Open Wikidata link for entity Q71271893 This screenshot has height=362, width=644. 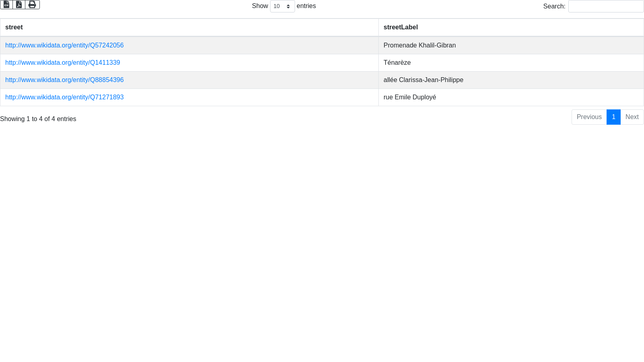click(64, 97)
